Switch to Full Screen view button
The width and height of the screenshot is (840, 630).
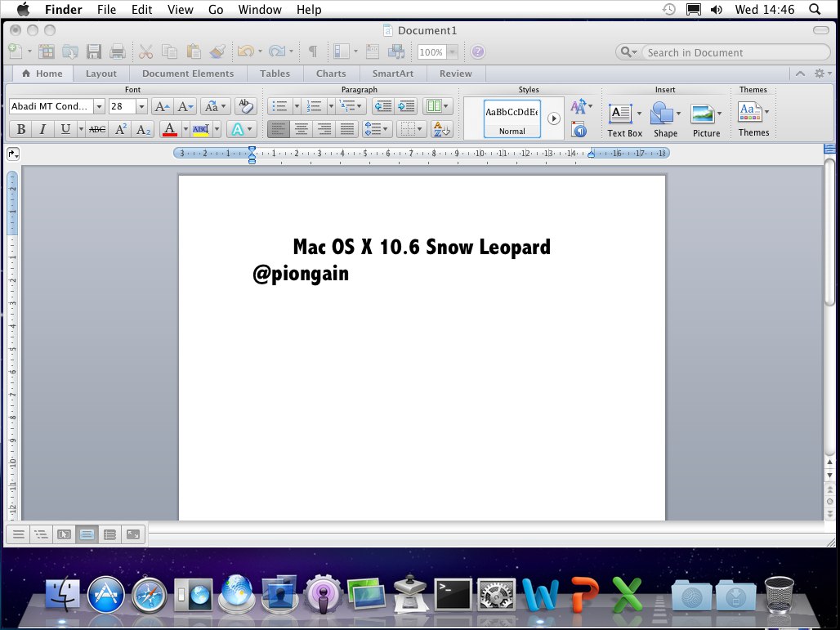coord(133,534)
